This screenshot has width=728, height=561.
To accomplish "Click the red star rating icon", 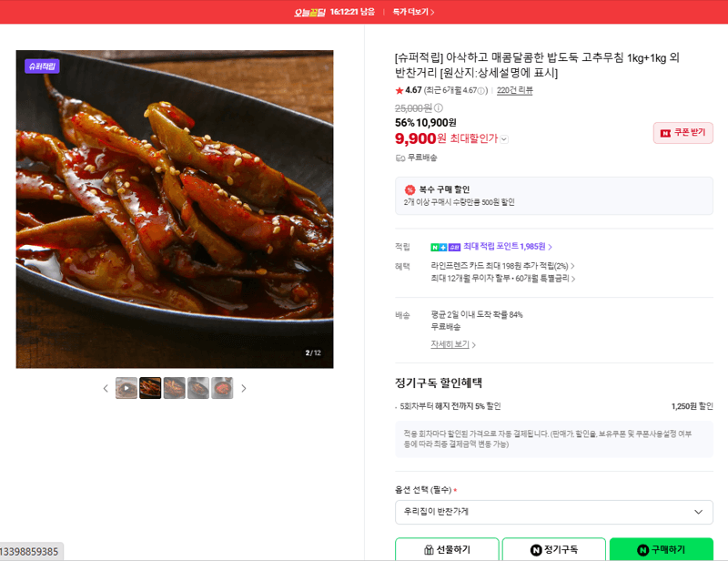I will [399, 91].
